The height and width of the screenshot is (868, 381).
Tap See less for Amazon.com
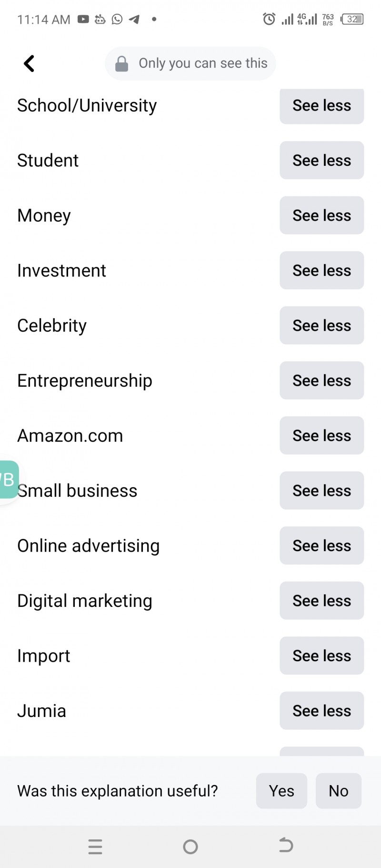pyautogui.click(x=321, y=435)
